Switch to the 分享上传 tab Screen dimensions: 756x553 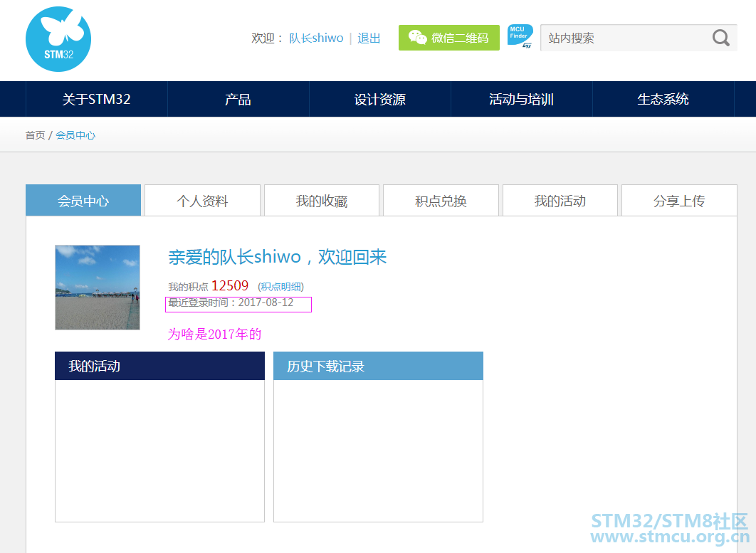(x=679, y=201)
